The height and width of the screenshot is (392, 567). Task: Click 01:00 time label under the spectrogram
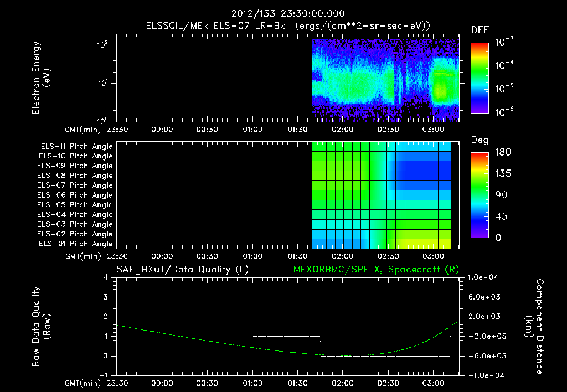pos(252,130)
